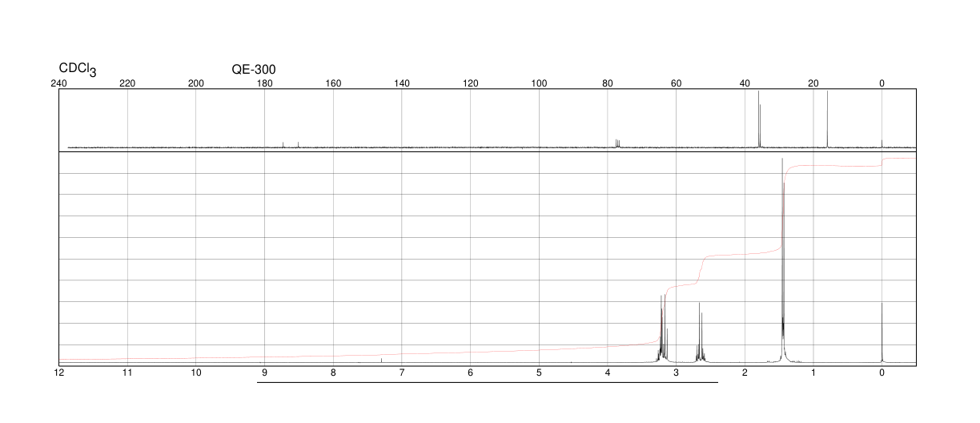Click the 6 ppm proton axis label

tap(471, 373)
